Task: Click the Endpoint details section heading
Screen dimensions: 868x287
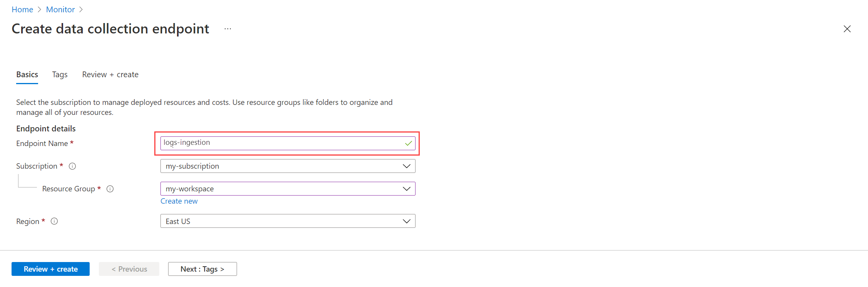Action: [46, 128]
